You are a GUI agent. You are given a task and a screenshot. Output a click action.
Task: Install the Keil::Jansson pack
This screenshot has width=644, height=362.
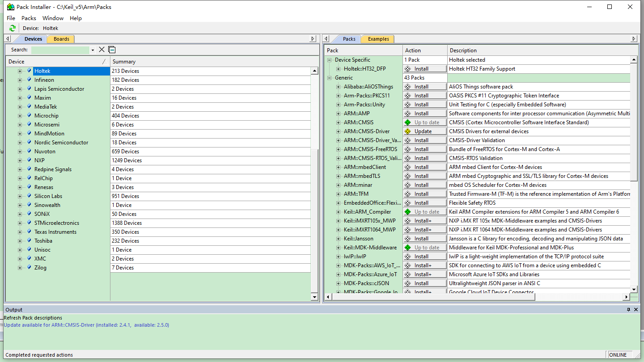(x=425, y=239)
